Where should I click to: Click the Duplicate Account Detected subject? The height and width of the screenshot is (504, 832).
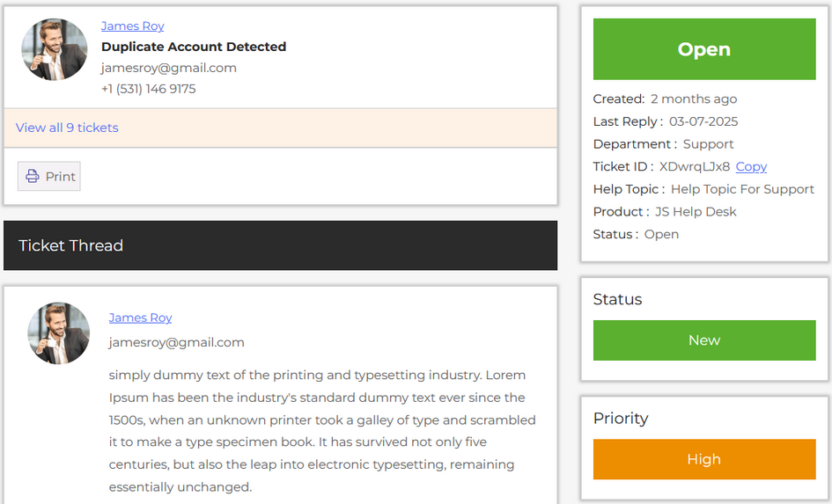point(194,47)
